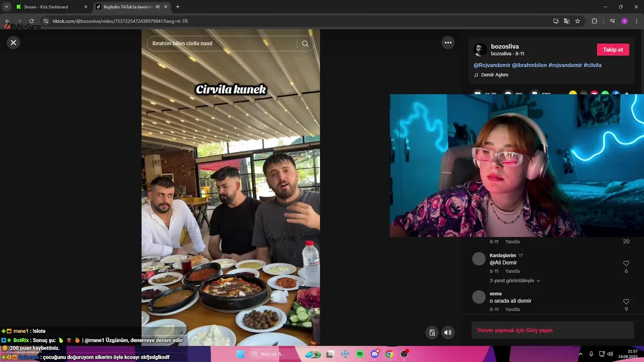Image resolution: width=644 pixels, height=362 pixels.
Task: Click the microphone tray icon
Action: [591, 354]
